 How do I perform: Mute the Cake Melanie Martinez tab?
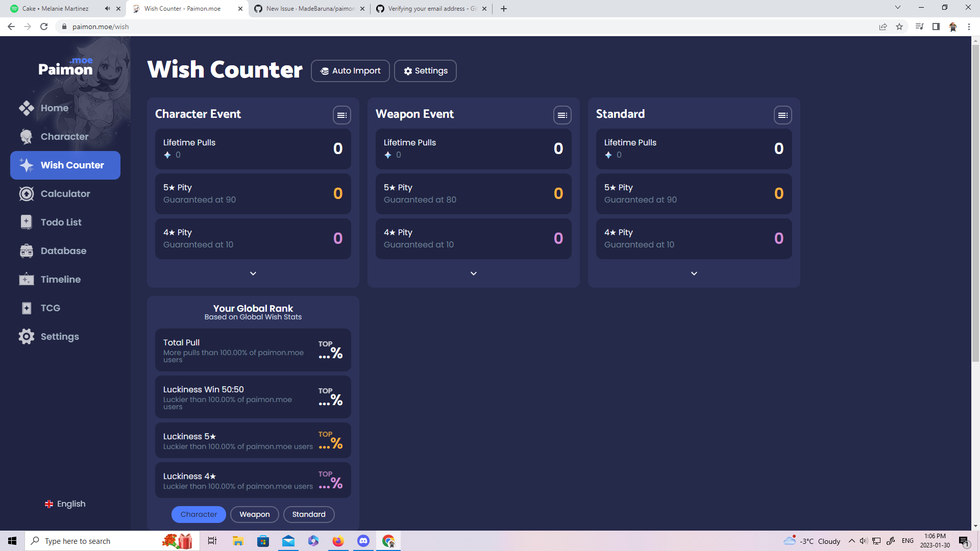(x=107, y=9)
